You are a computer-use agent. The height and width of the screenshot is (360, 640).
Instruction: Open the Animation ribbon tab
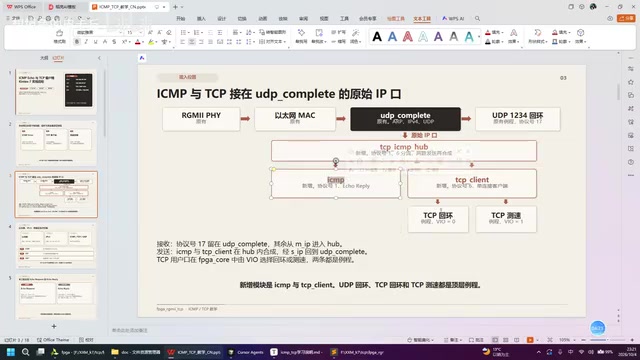point(262,19)
